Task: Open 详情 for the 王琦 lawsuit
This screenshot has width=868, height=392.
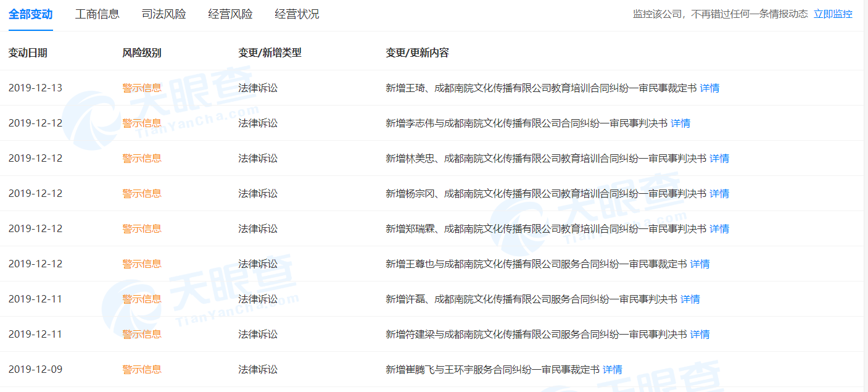Action: (x=709, y=88)
